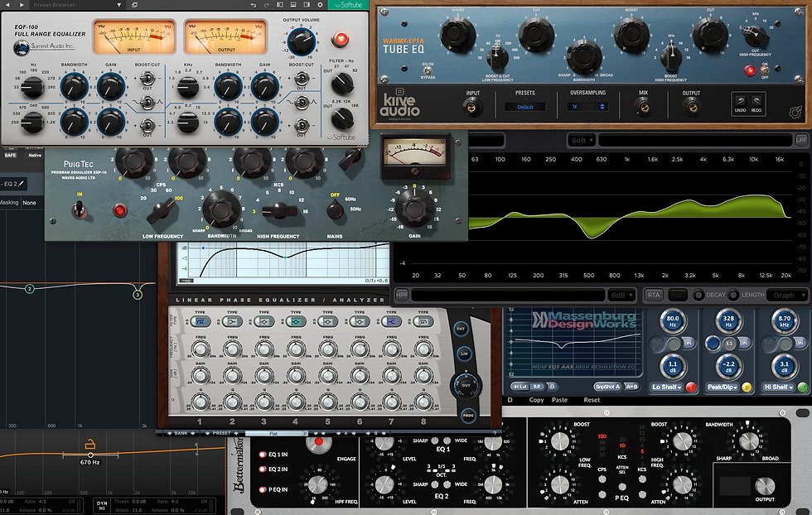Click Copy below MDW EQ
Image resolution: width=812 pixels, height=515 pixels.
point(537,400)
